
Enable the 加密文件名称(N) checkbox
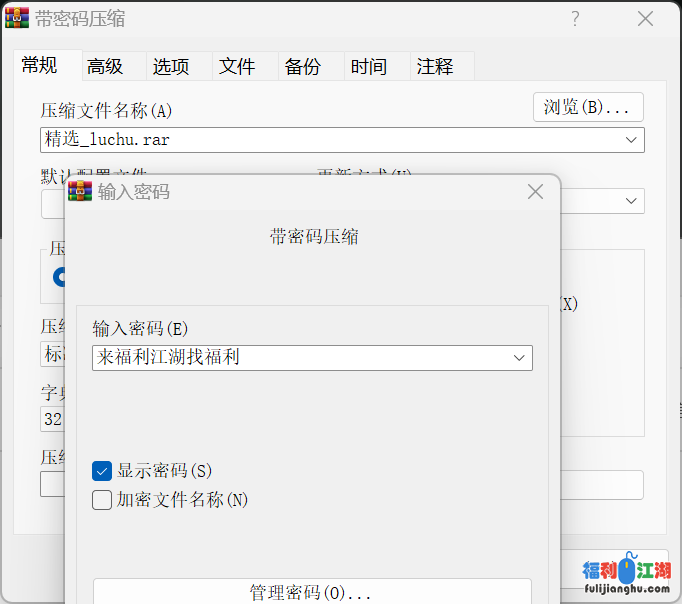pos(102,500)
